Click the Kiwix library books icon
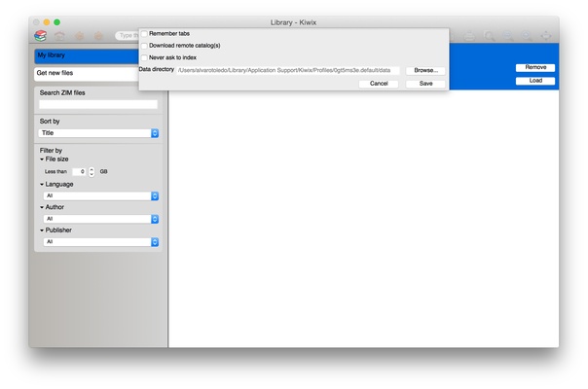 point(40,36)
